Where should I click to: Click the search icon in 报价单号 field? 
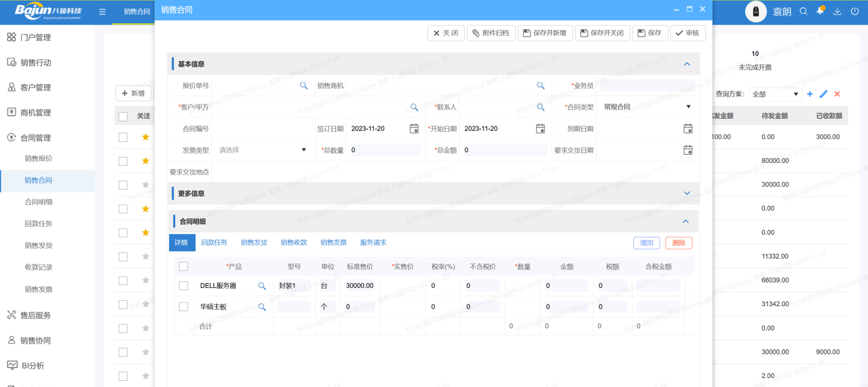[x=303, y=86]
